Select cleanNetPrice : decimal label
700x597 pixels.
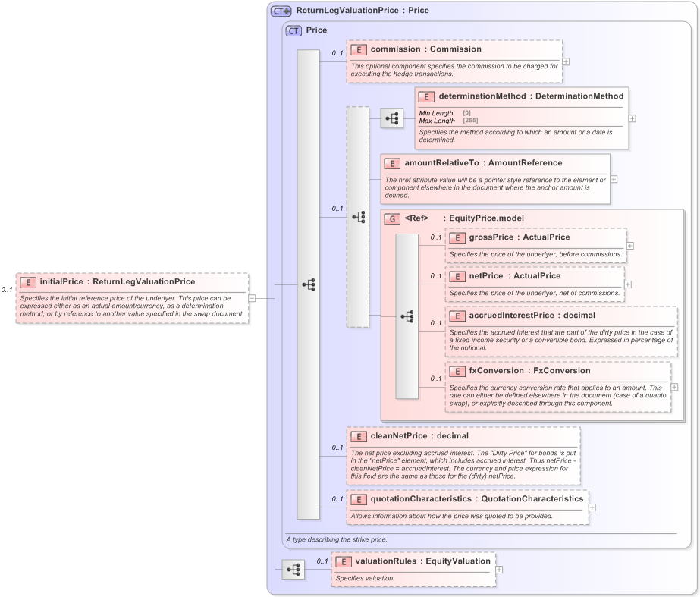[419, 436]
